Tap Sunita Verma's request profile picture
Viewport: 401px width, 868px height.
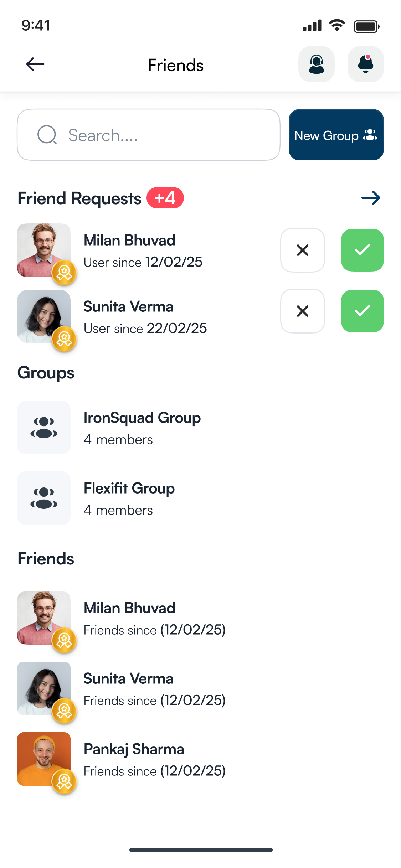(44, 316)
